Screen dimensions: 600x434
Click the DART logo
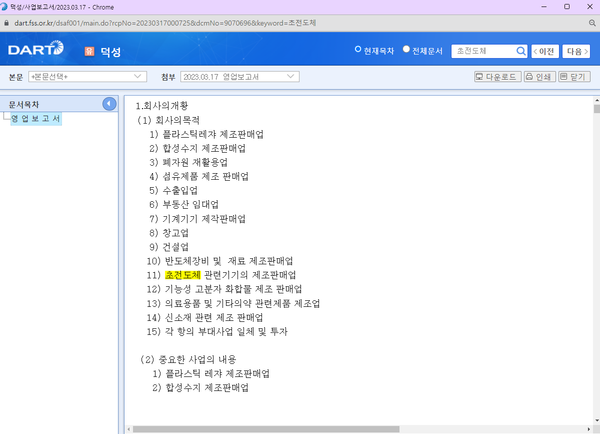38,51
